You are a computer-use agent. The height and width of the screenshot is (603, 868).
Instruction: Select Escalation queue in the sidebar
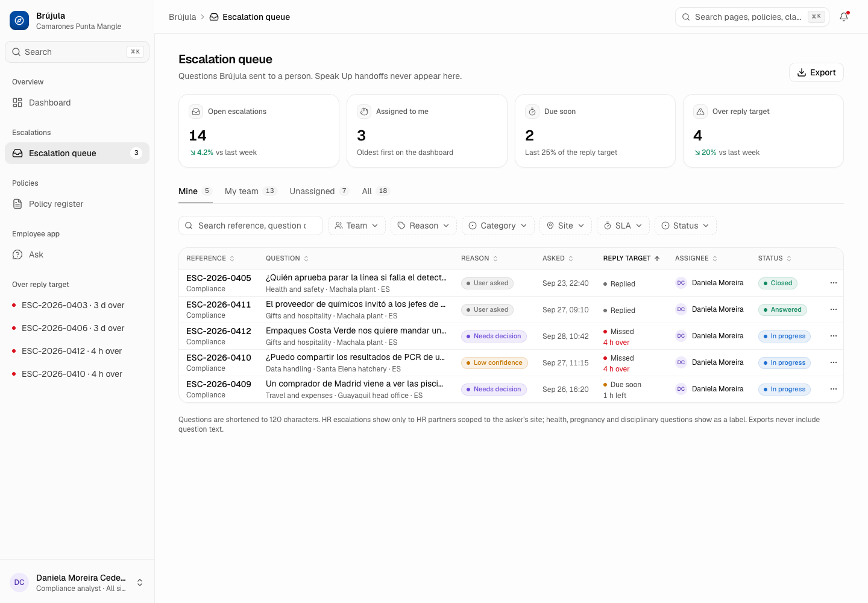(x=77, y=153)
